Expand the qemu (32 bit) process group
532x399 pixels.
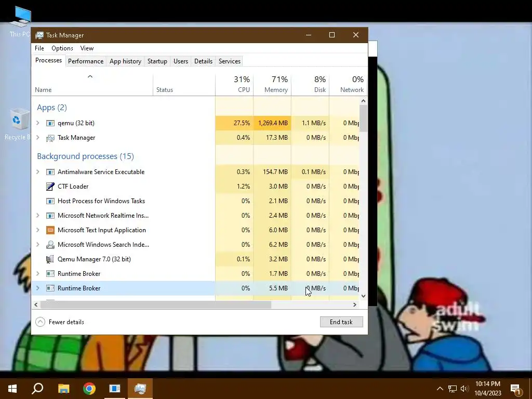point(38,123)
